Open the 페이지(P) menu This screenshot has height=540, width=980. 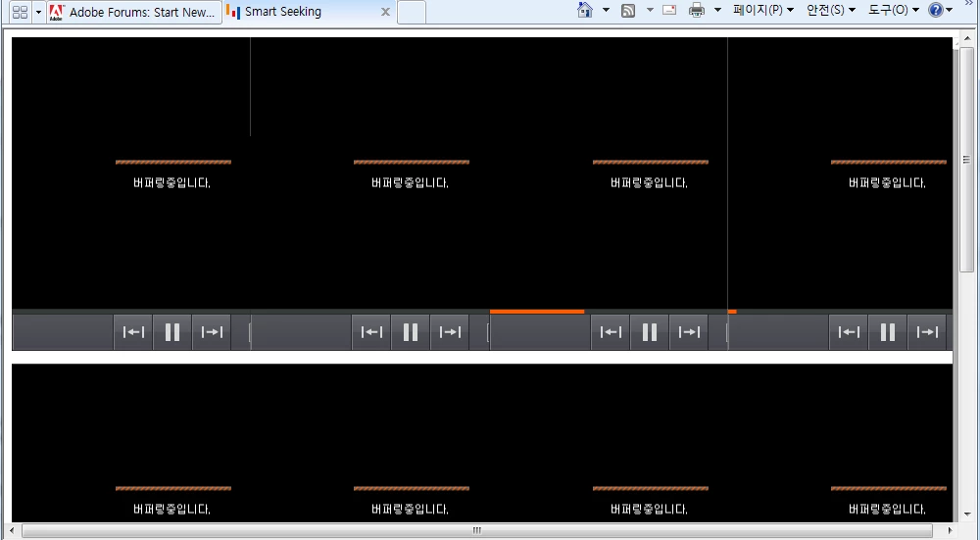[763, 10]
